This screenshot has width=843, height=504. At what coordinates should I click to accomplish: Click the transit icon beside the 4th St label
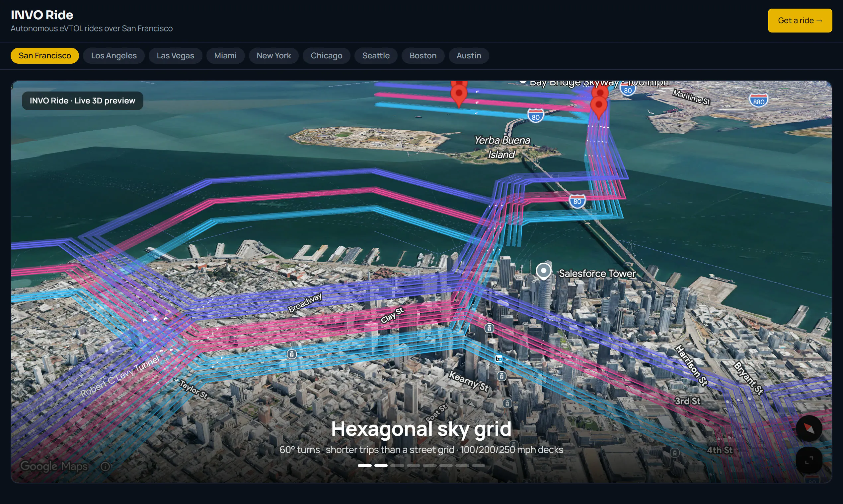pos(675,453)
